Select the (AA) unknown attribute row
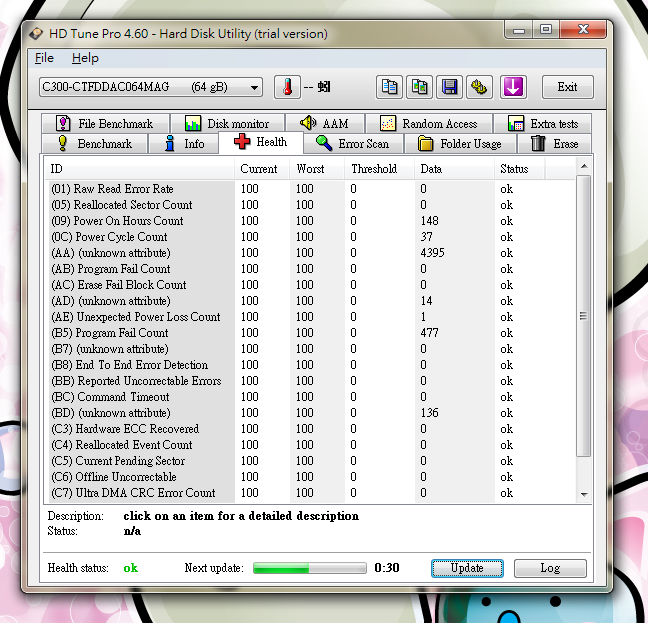Image resolution: width=648 pixels, height=623 pixels. coord(310,253)
